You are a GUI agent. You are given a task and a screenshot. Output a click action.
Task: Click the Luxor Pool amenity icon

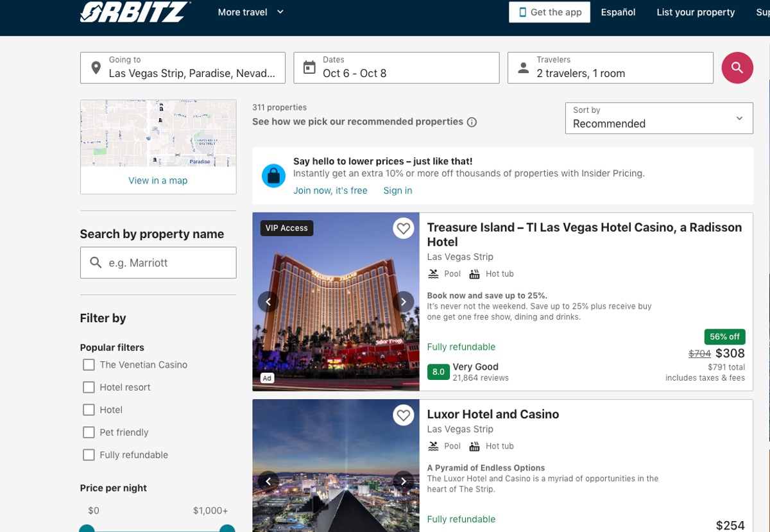coord(434,447)
